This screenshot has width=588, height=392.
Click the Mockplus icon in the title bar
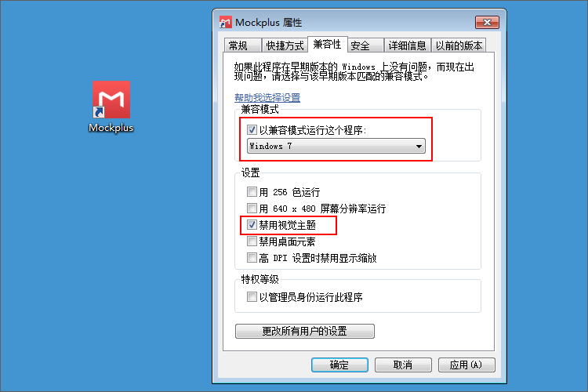coord(225,23)
